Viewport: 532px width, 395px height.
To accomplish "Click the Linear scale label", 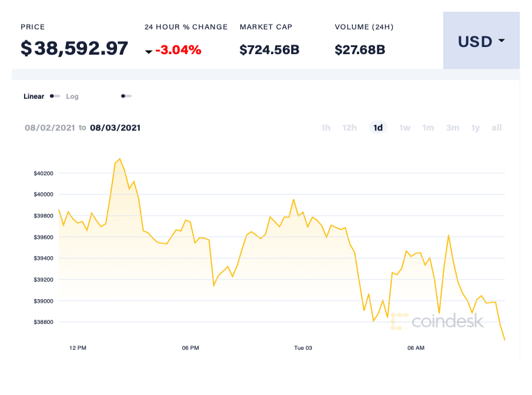I will pyautogui.click(x=34, y=96).
